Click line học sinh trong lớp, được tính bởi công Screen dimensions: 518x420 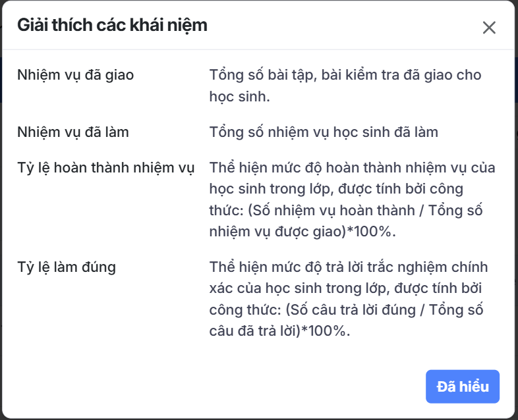point(336,190)
